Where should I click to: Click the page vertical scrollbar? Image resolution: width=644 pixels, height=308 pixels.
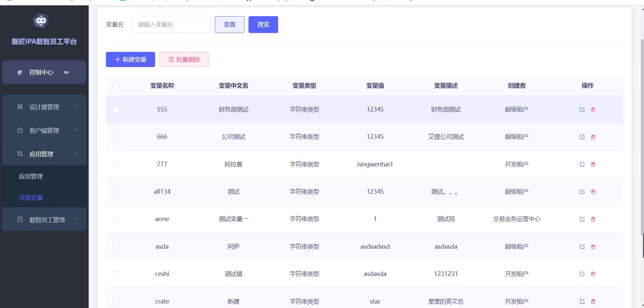(642, 136)
